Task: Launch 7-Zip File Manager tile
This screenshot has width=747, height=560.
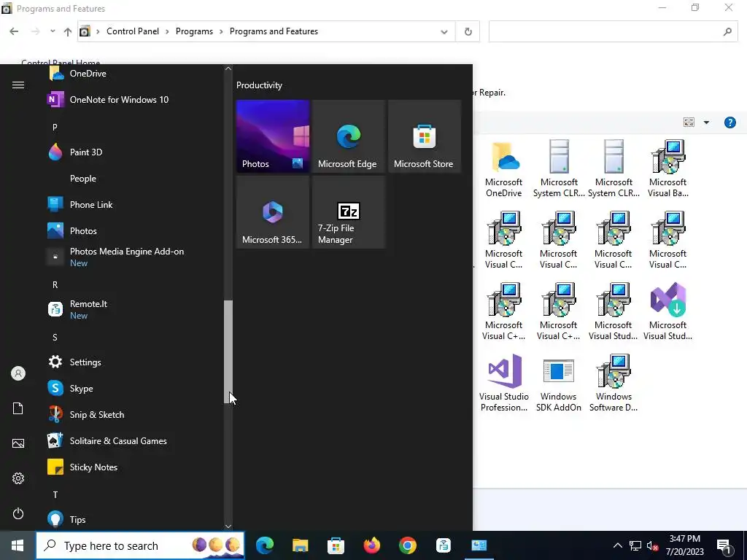Action: (x=348, y=212)
